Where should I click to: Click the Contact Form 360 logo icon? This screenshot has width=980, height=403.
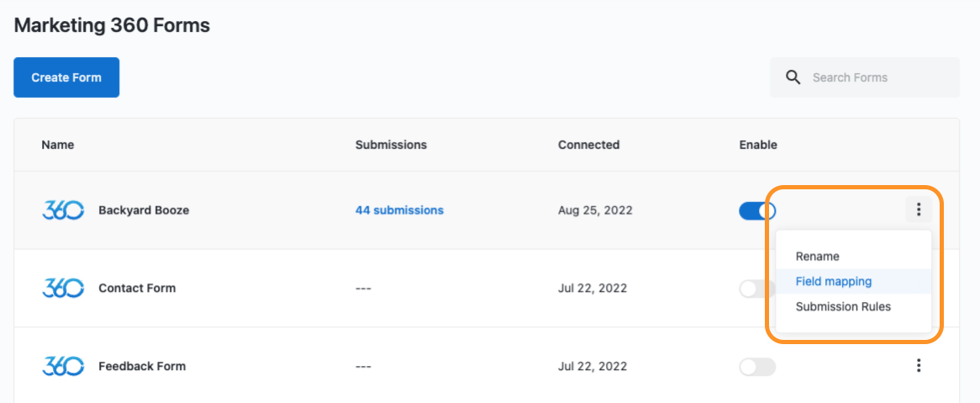(x=63, y=288)
